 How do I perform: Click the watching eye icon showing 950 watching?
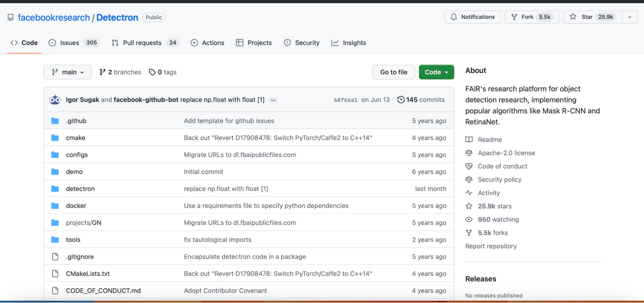(469, 219)
